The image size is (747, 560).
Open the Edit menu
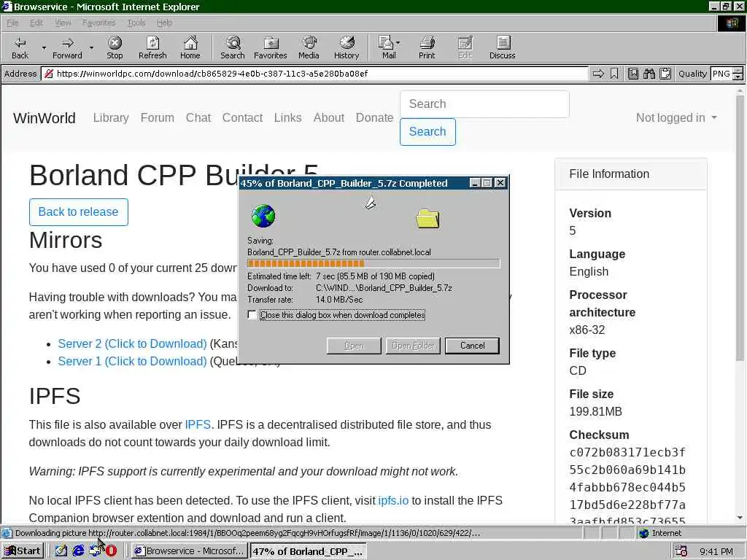pyautogui.click(x=36, y=23)
